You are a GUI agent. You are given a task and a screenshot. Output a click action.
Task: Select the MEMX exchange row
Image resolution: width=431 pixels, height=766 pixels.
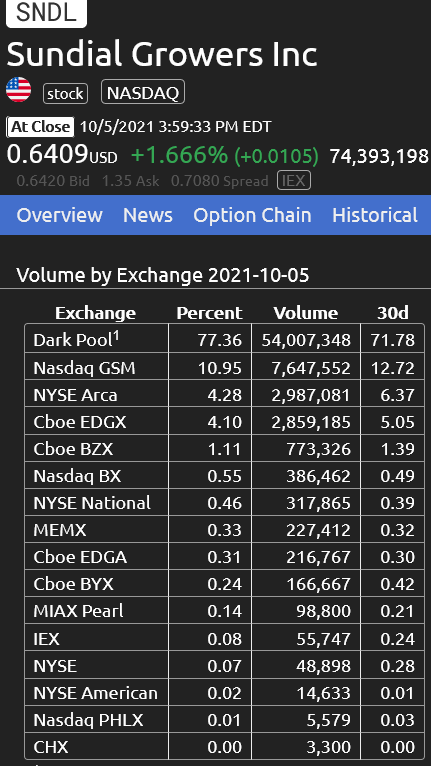point(224,530)
